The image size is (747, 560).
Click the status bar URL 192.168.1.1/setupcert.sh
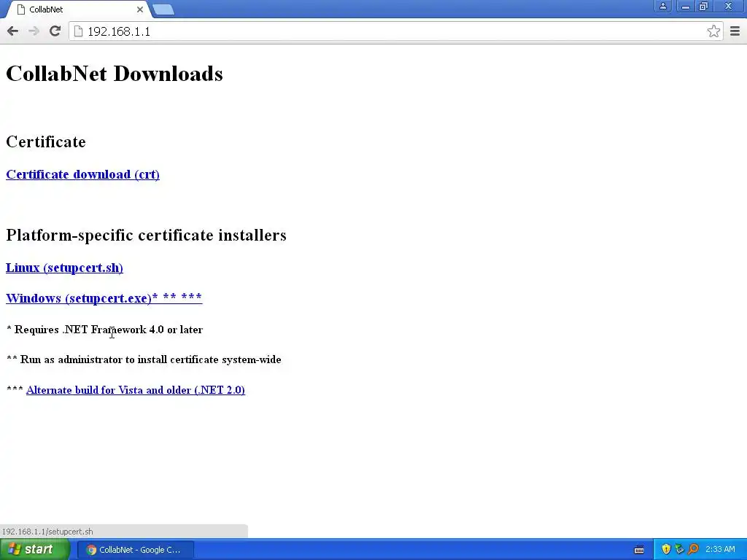[x=47, y=532]
